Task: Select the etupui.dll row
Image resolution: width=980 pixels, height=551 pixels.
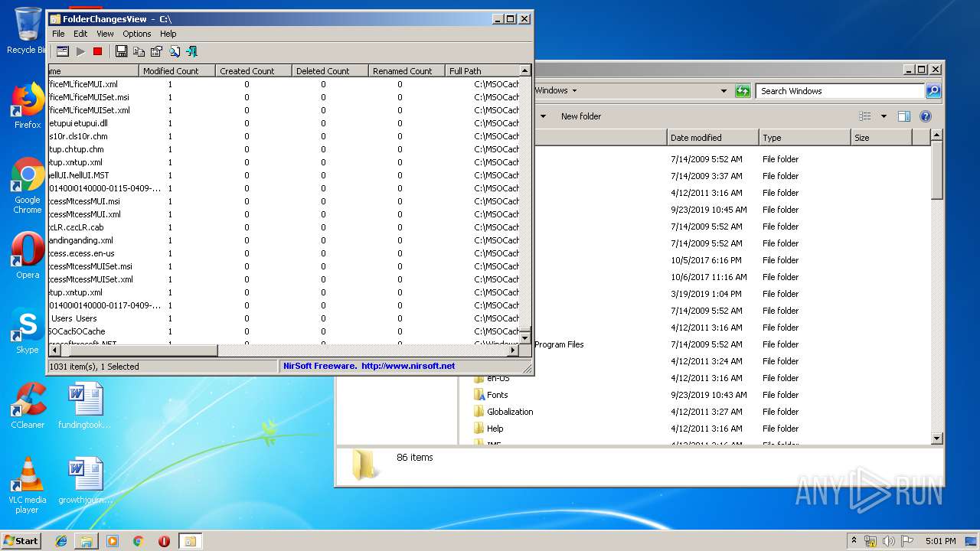Action: point(283,123)
